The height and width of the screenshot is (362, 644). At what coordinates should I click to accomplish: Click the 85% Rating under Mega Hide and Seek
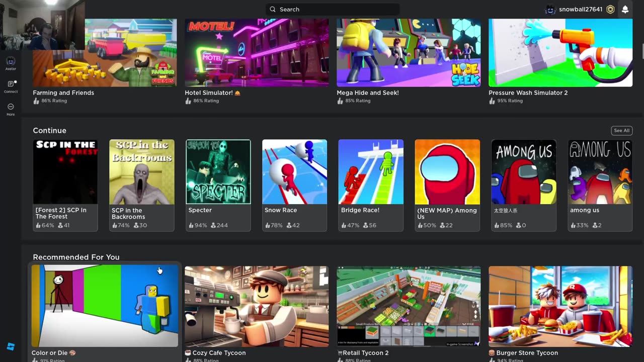click(354, 101)
